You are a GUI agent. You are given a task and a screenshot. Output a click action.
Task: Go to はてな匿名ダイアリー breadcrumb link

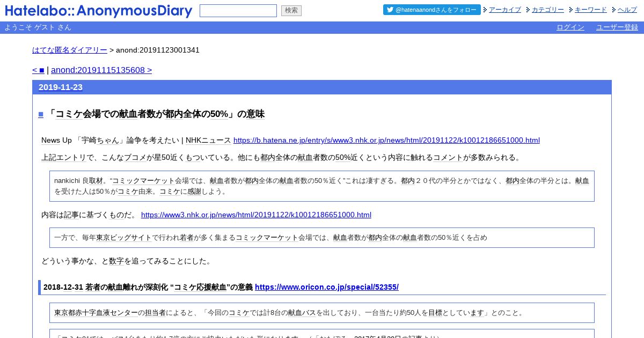70,50
